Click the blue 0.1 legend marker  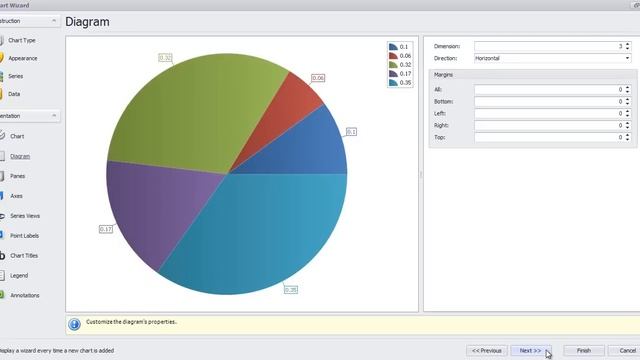[393, 47]
